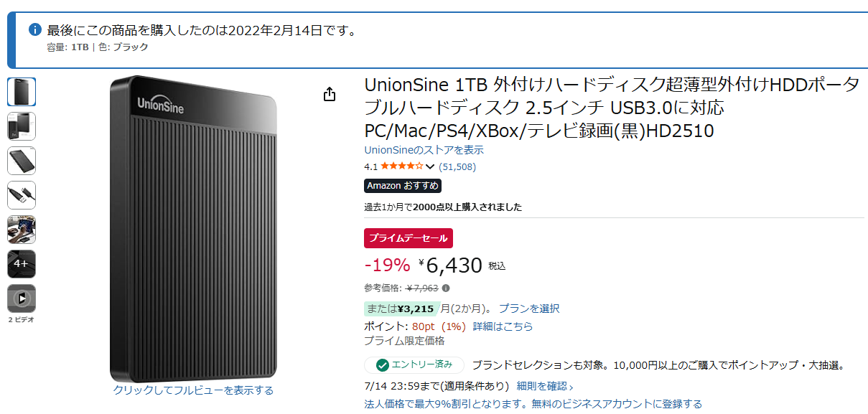This screenshot has height=414, width=868.
Task: Open the 4+ more images thumbnail
Action: [22, 264]
